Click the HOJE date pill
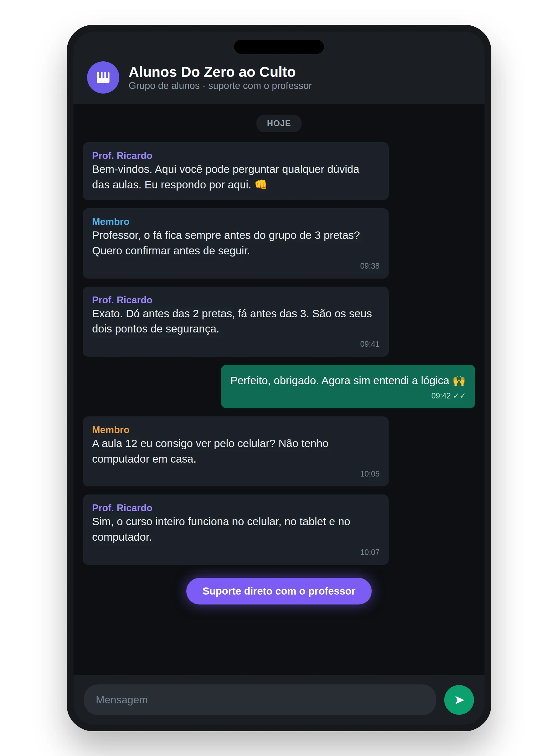Viewport: 558px width, 756px height. [279, 123]
